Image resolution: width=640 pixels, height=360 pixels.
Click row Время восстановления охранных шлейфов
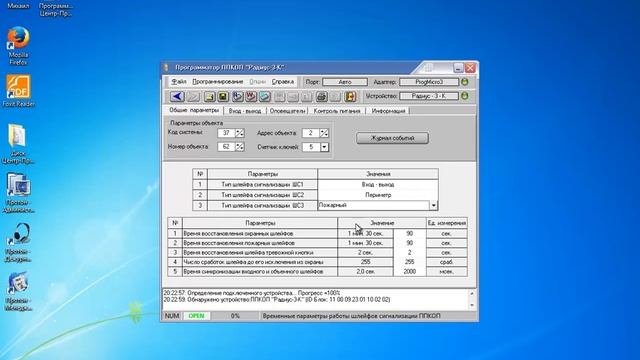[x=260, y=233]
